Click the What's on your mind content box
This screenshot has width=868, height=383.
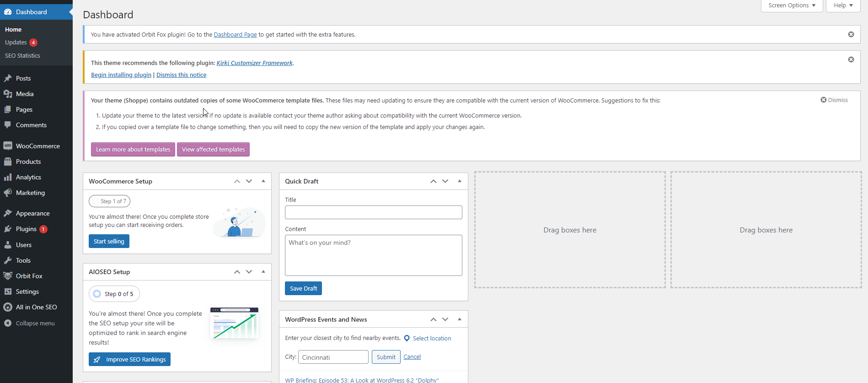coord(374,255)
